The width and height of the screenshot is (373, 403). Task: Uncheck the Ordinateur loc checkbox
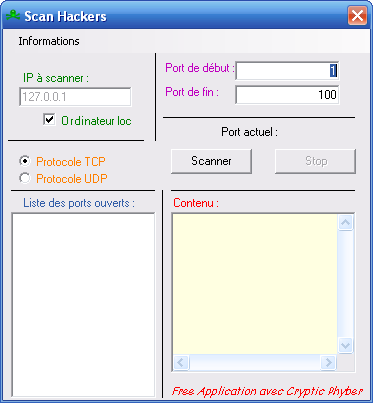(x=49, y=120)
